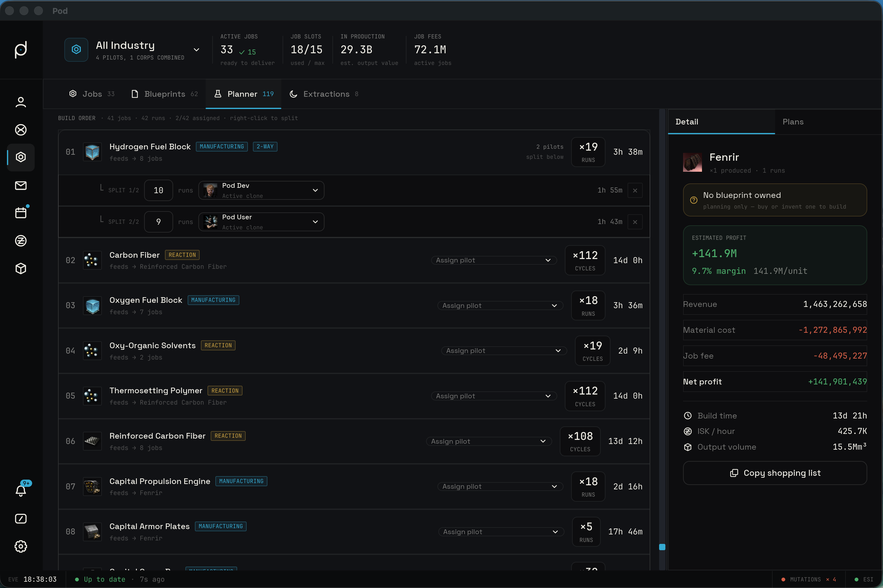Viewport: 883px width, 588px height.
Task: Open the Pod Dev pilot dropdown
Action: pos(261,191)
